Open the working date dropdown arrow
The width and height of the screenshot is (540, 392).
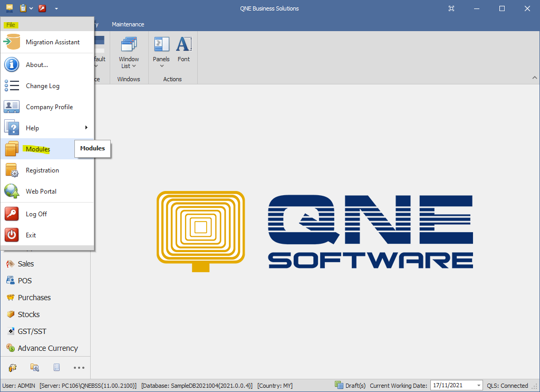coord(478,386)
